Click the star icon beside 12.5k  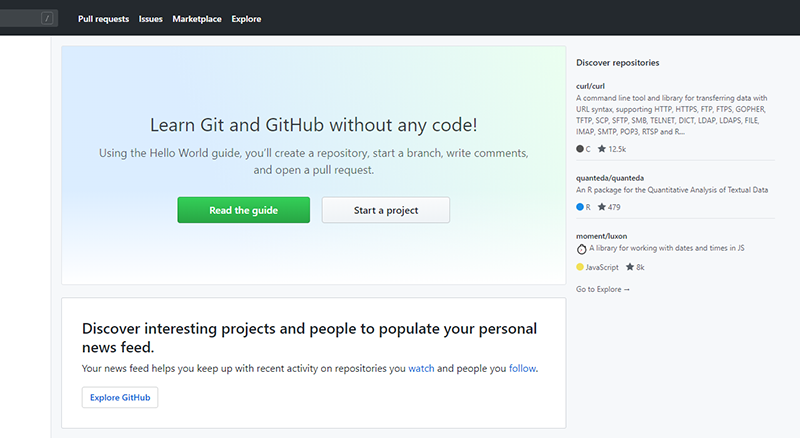point(602,149)
